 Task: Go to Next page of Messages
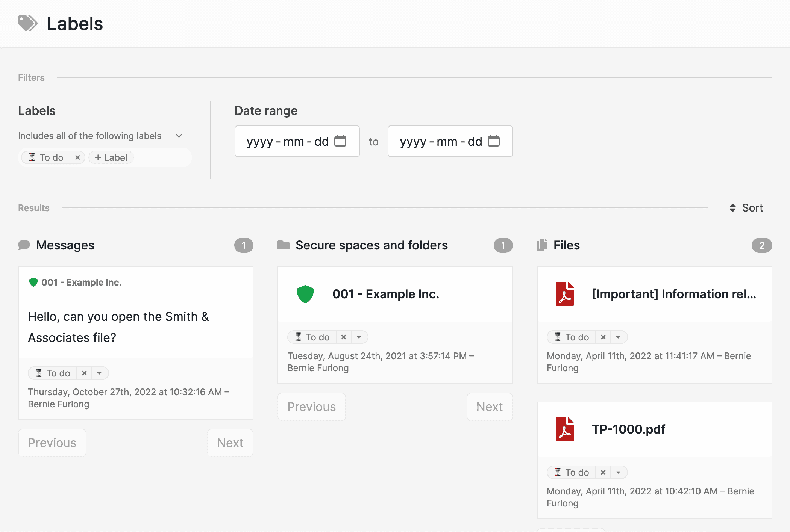230,443
